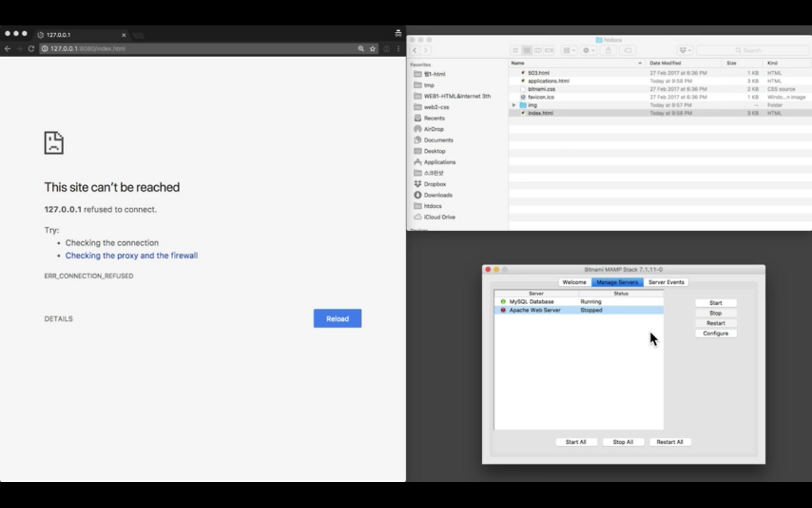Reload the Chrome page with toolbar icon

tap(31, 48)
